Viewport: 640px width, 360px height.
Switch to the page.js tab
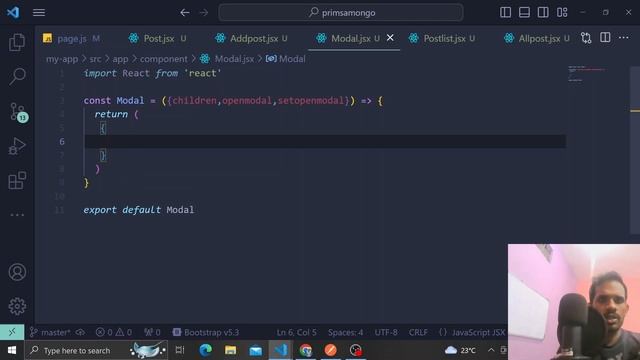71,38
